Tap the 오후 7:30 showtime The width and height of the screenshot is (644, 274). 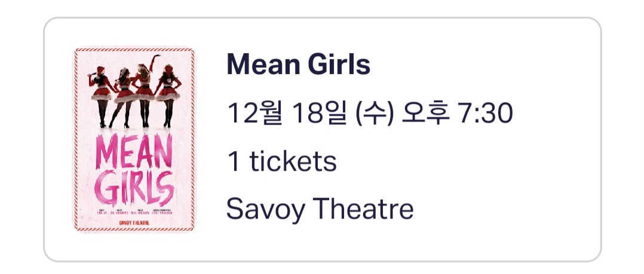coord(457,113)
